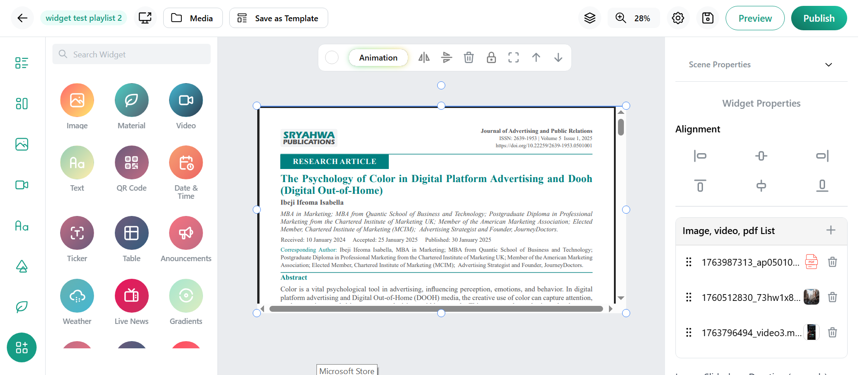Open the zoom 28% control
Image resolution: width=868 pixels, height=375 pixels.
[x=633, y=18]
